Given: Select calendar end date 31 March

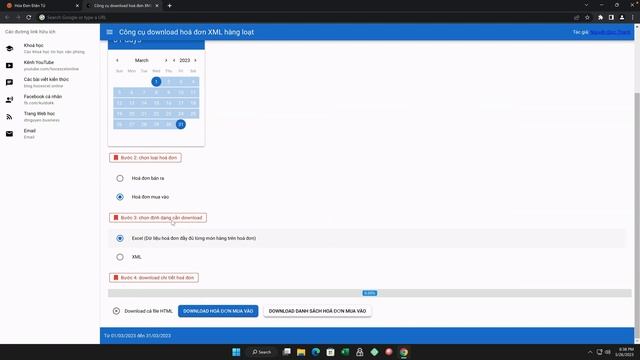Looking at the screenshot, I should pos(181,124).
